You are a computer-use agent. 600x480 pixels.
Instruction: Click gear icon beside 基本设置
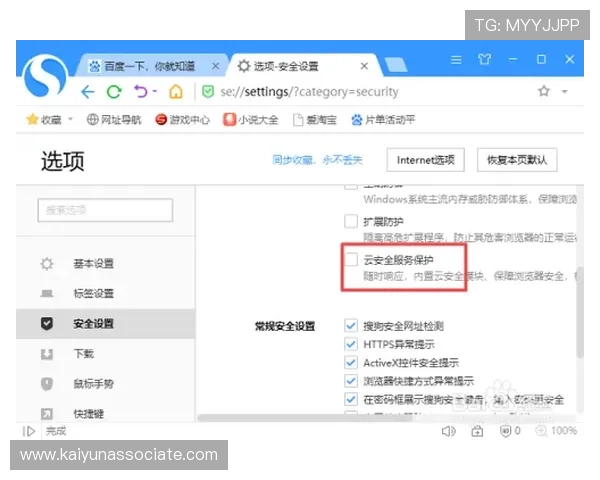(47, 264)
